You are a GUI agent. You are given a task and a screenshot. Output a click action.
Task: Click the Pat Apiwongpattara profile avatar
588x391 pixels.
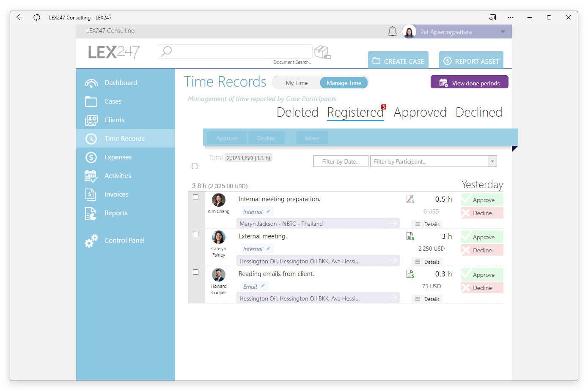click(x=409, y=32)
